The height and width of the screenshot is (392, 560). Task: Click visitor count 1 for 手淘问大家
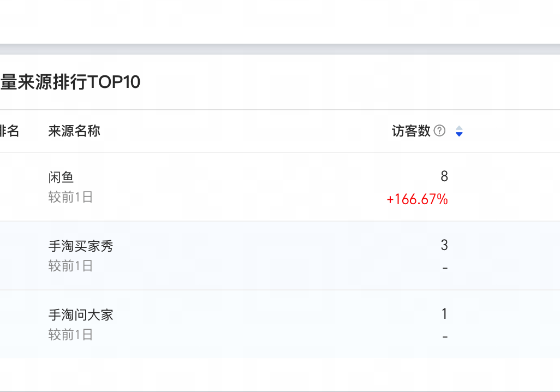[444, 314]
